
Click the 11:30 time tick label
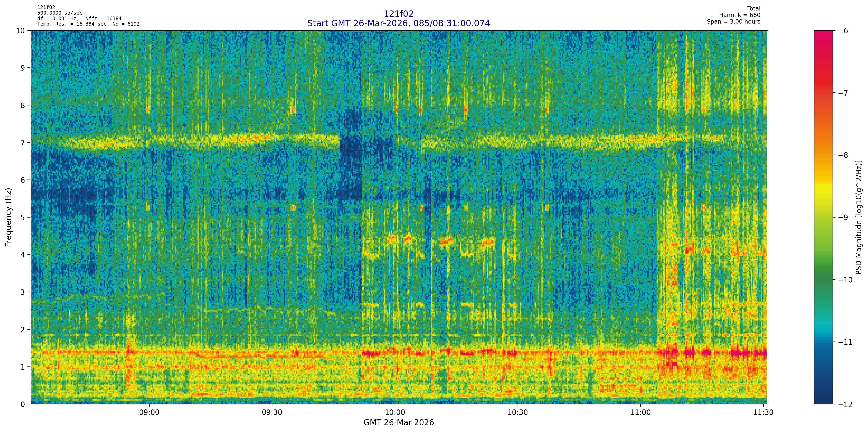[763, 412]
